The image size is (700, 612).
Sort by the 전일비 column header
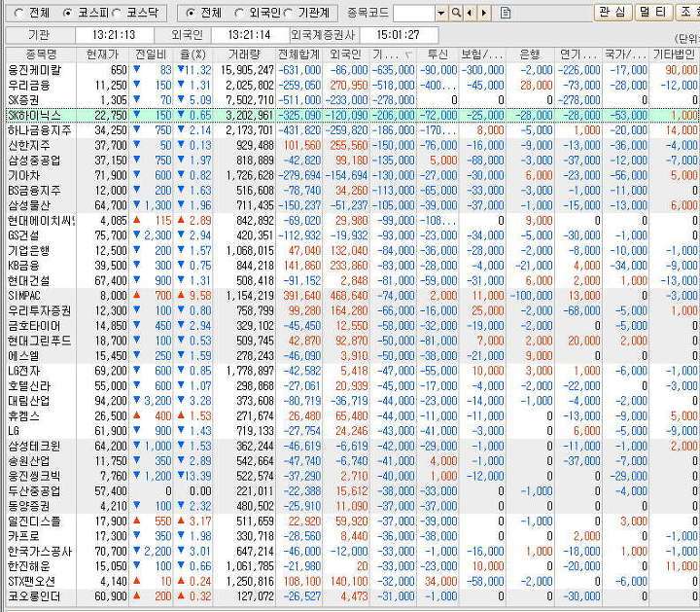pyautogui.click(x=151, y=54)
